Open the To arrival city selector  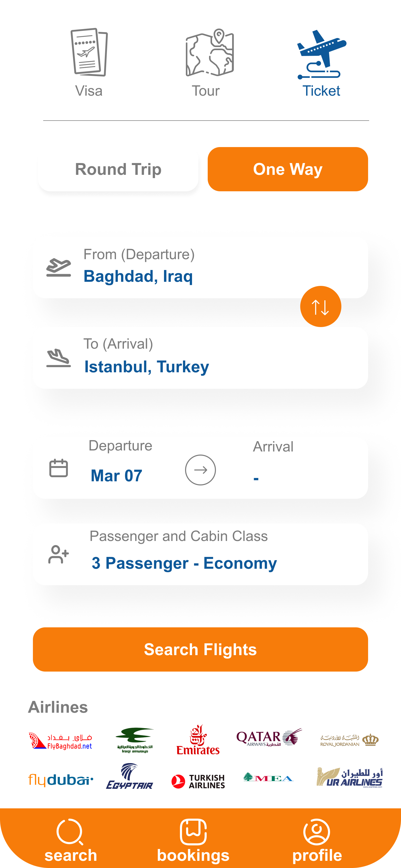200,358
